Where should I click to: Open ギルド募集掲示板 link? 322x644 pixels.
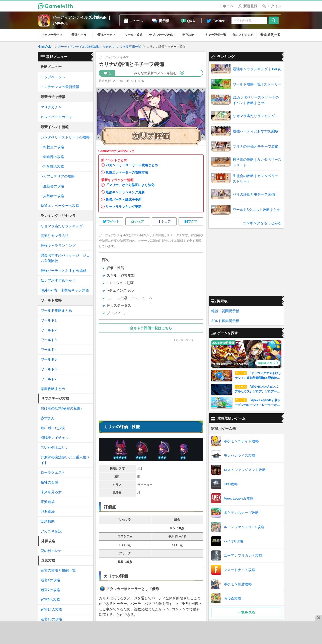click(x=225, y=321)
